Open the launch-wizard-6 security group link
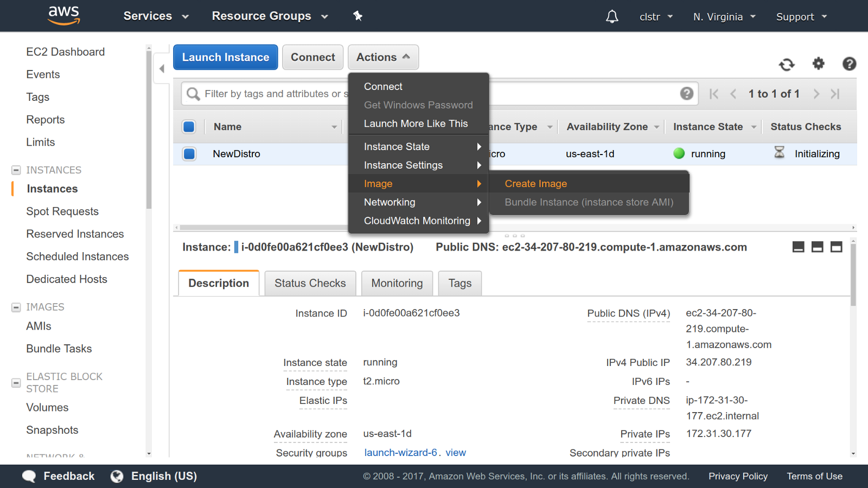 400,453
